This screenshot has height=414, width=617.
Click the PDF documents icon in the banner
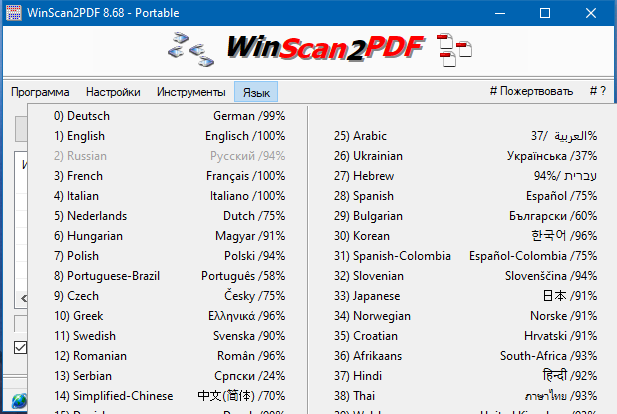click(x=454, y=50)
